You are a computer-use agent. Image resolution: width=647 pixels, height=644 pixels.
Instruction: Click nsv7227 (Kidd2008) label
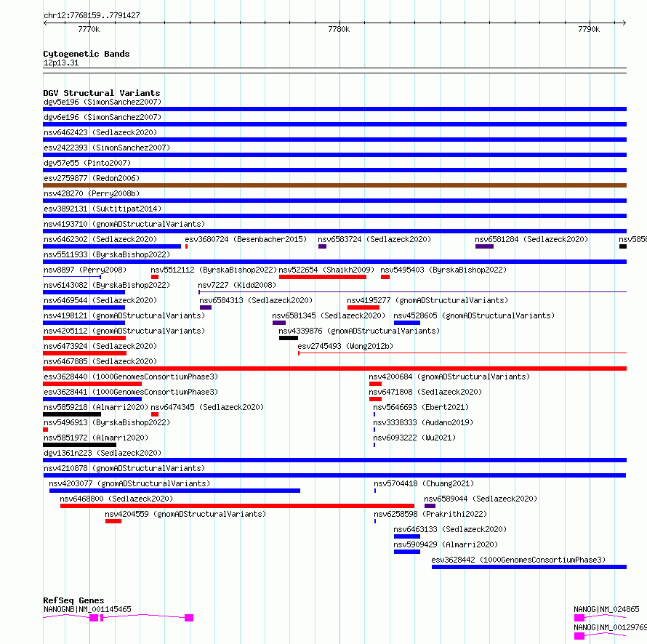(237, 285)
